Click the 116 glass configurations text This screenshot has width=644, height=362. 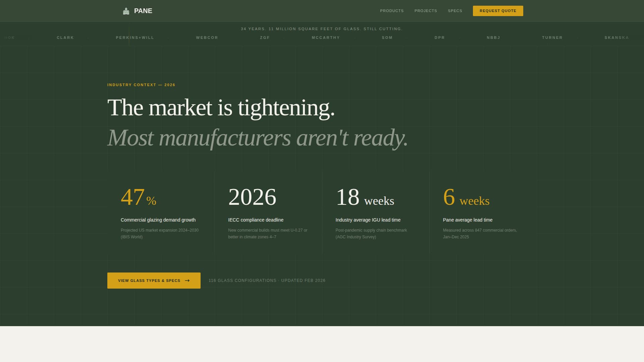coord(267,281)
